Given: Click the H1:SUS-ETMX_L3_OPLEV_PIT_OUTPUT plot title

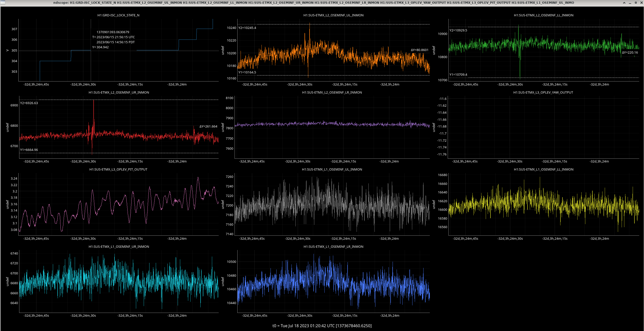Looking at the screenshot, I should (x=118, y=170).
